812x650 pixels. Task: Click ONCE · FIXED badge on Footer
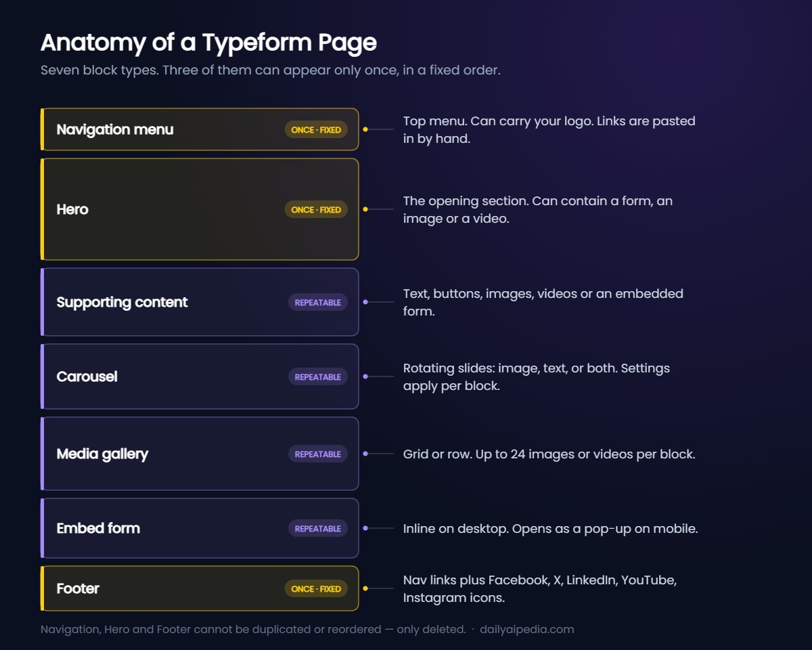coord(316,589)
